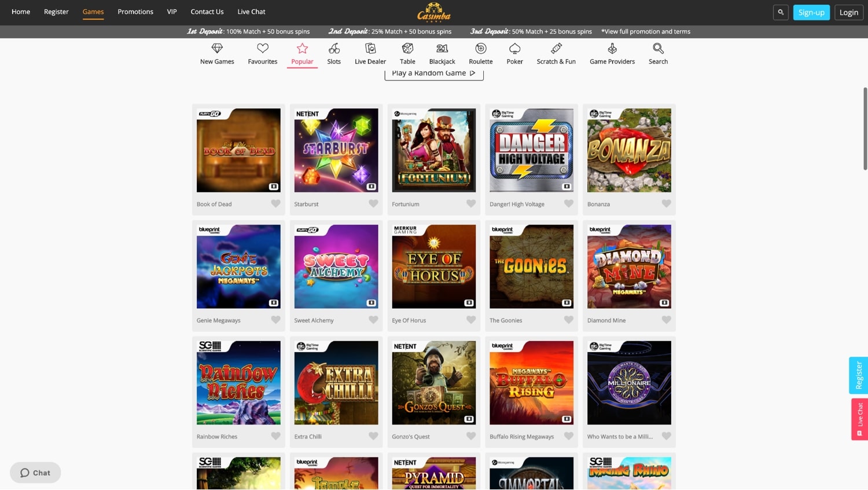The image size is (868, 490).
Task: Open the Poker spade category icon
Action: pos(514,49)
